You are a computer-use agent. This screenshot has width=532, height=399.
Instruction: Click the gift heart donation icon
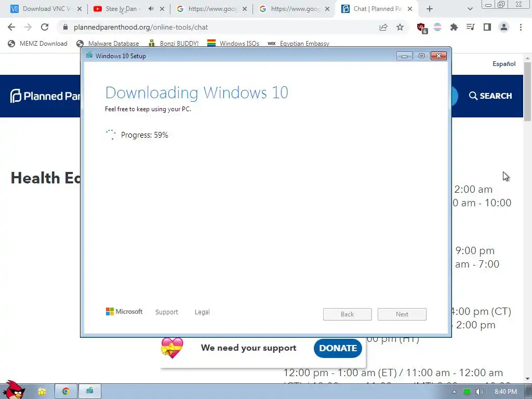click(172, 348)
